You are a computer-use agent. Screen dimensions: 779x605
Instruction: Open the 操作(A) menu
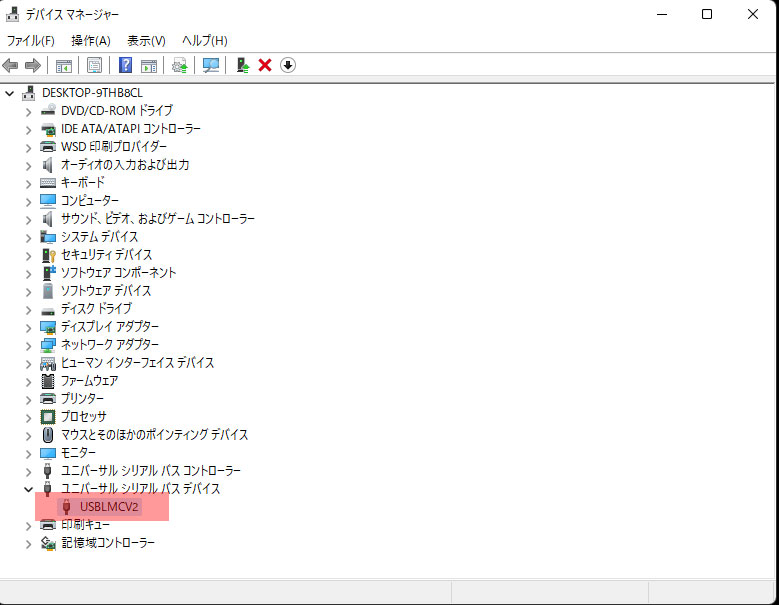coord(90,41)
